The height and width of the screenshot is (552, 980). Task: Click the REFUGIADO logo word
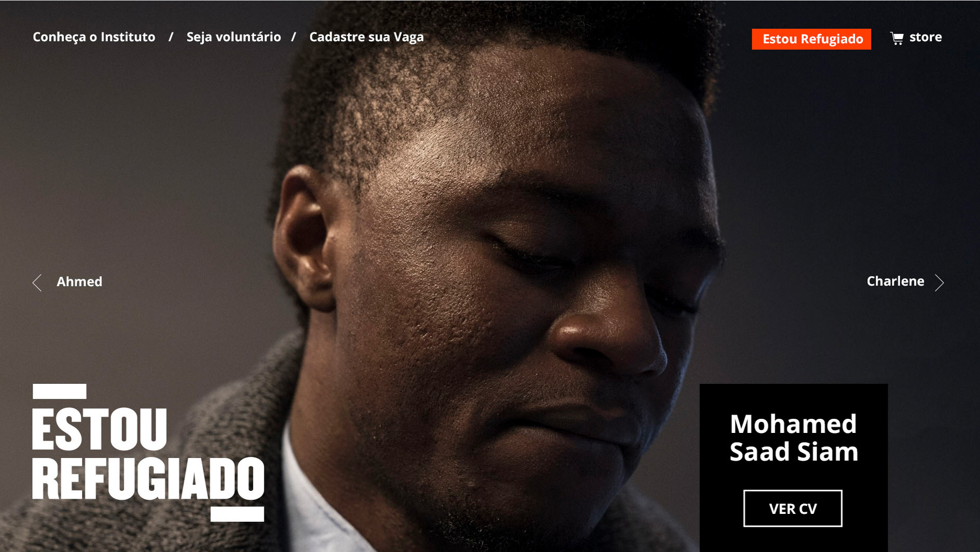coord(148,479)
